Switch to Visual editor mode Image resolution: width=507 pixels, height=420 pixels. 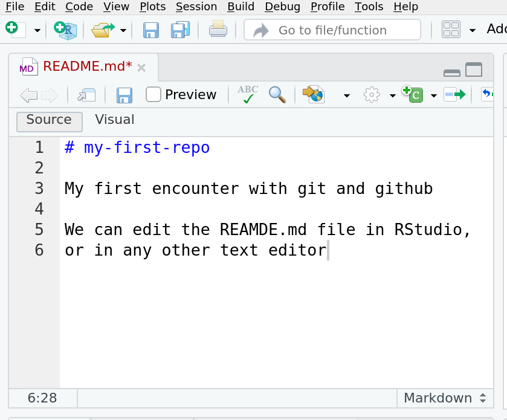pos(114,120)
